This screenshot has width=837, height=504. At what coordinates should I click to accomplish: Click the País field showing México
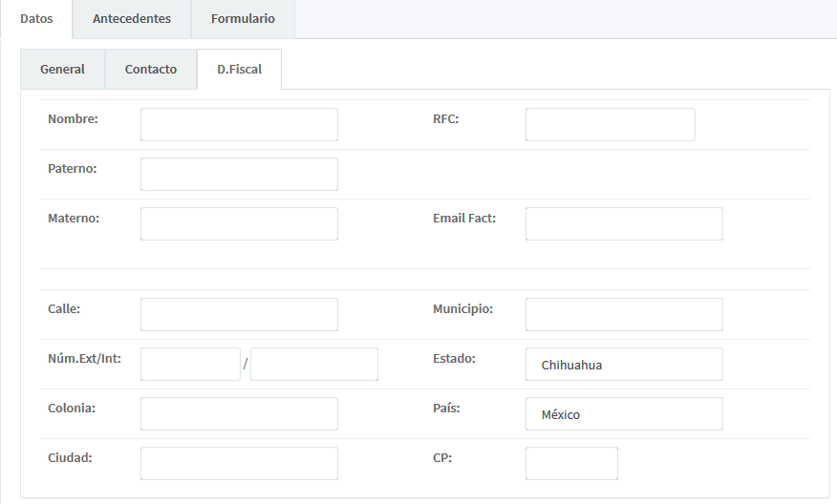coord(624,413)
